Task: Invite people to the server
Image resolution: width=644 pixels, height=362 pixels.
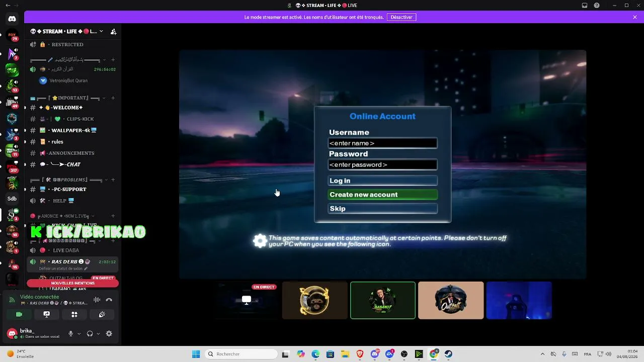Action: point(114,31)
